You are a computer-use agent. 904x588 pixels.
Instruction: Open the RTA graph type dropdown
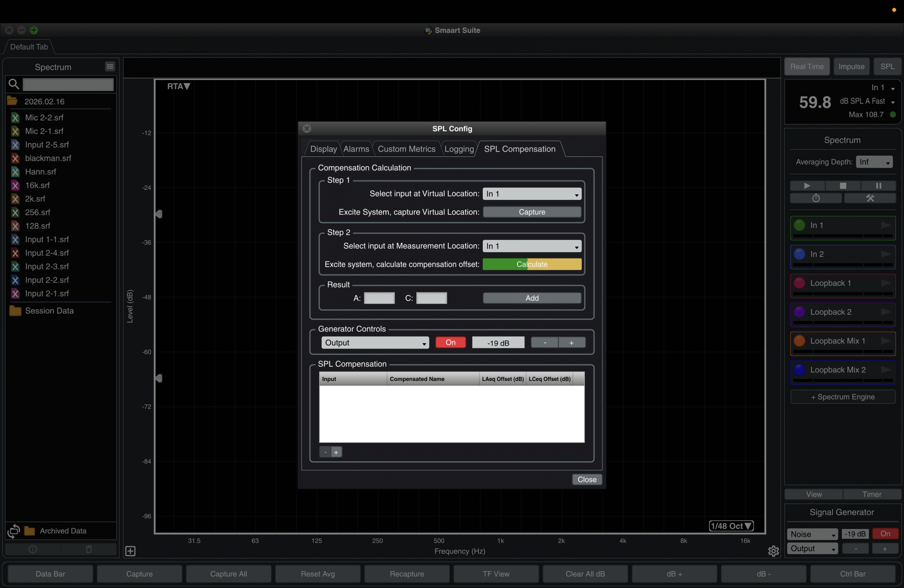[179, 86]
